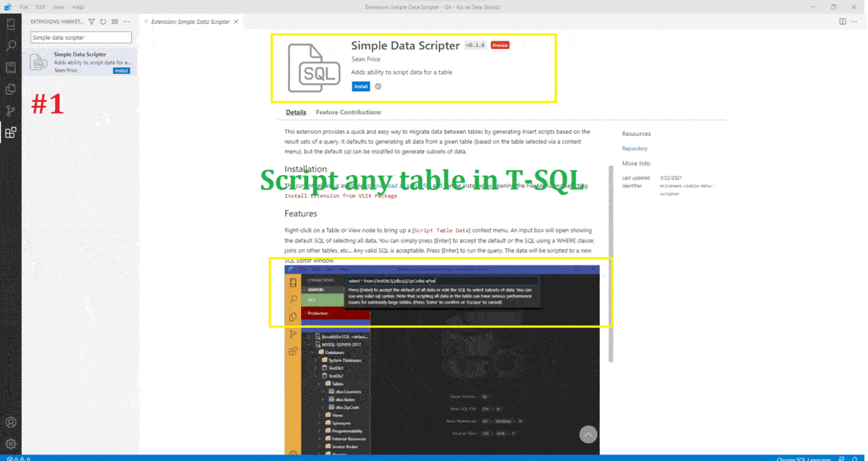Click the version number v0.1.6

click(475, 45)
